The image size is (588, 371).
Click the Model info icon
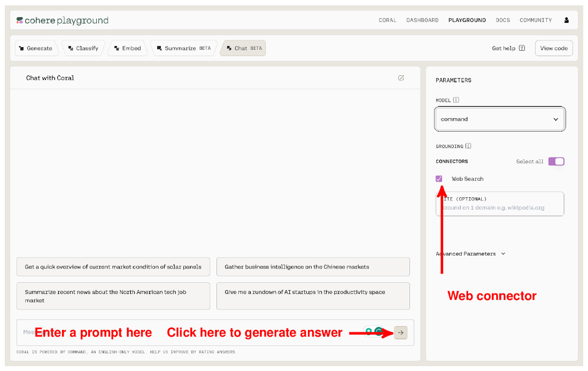tap(456, 100)
